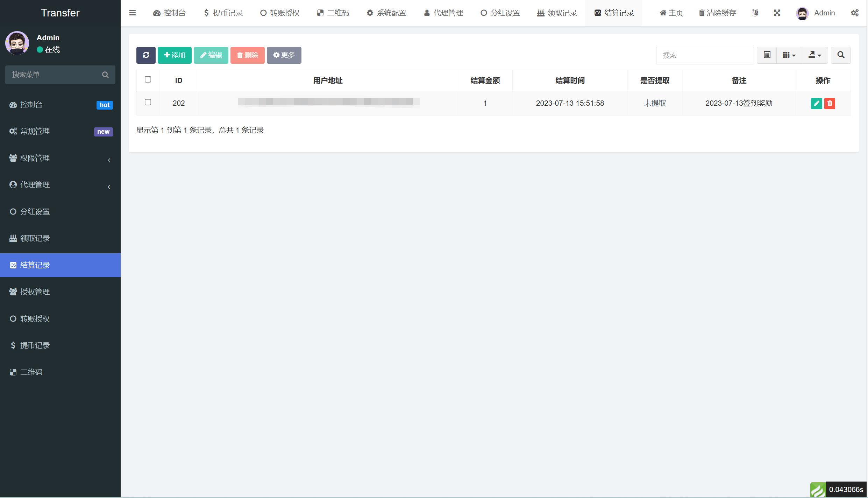The width and height of the screenshot is (868, 498).
Task: Open 常规管理 in the sidebar
Action: coord(60,131)
